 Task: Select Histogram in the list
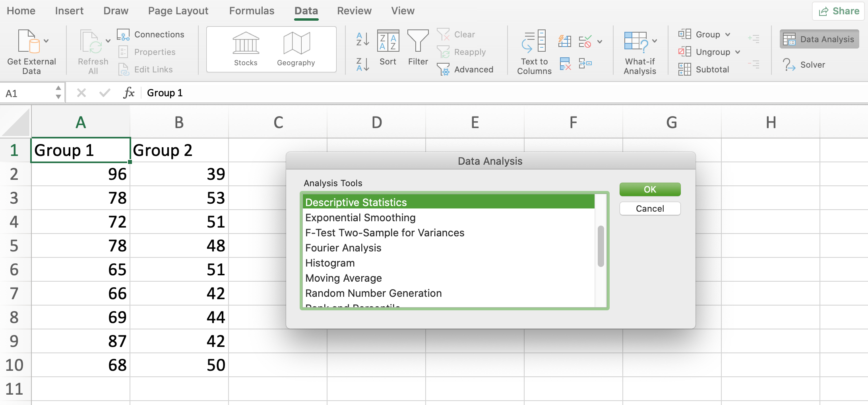pyautogui.click(x=448, y=263)
